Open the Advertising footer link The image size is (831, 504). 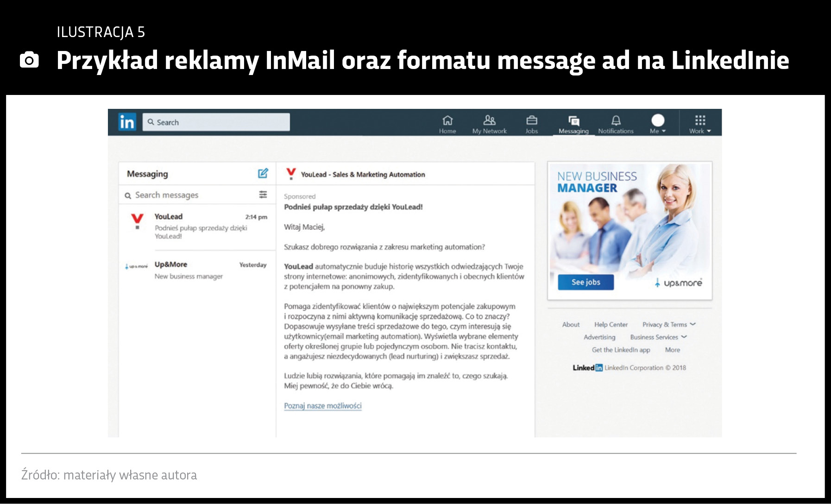pos(599,337)
